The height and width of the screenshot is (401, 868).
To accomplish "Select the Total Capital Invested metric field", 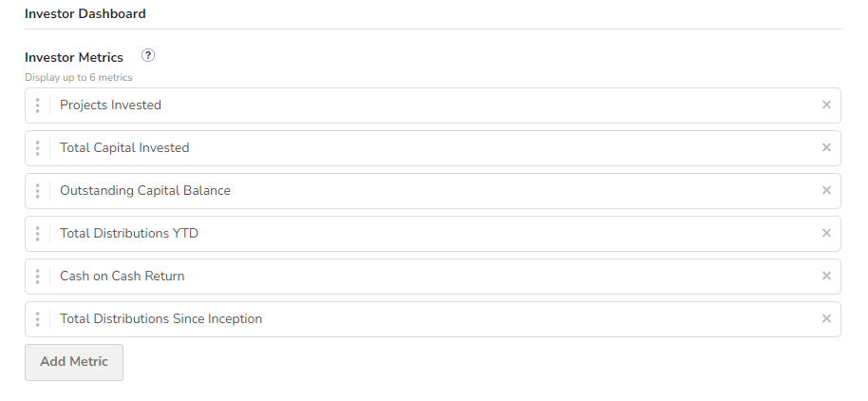I will point(433,148).
